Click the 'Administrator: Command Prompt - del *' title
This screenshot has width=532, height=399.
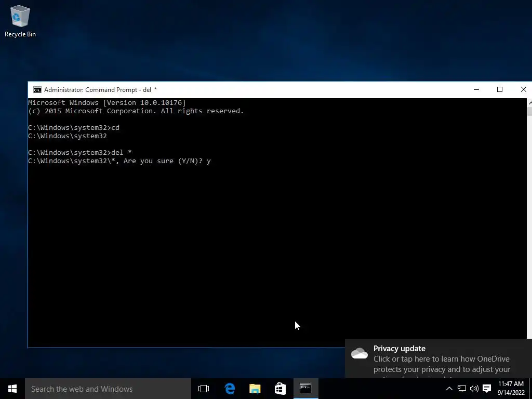click(100, 89)
